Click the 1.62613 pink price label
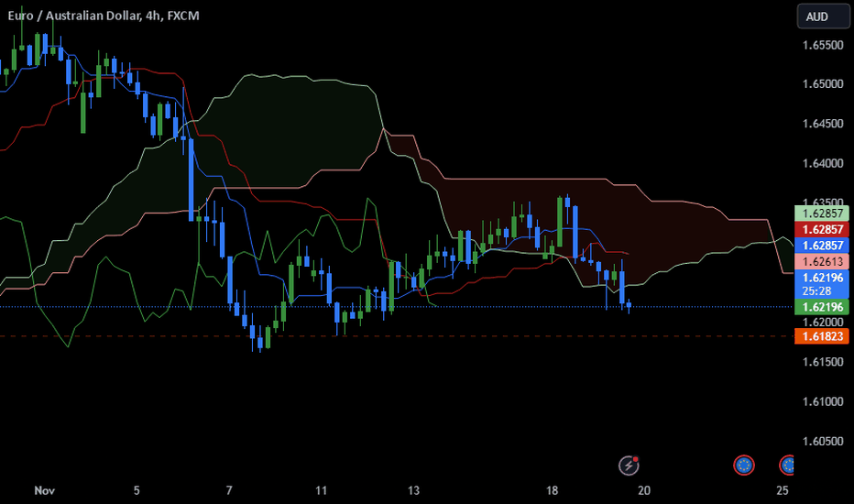This screenshot has width=854, height=504. 822,261
